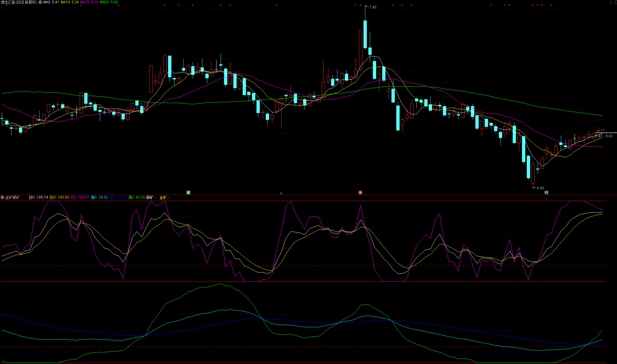Select the MA20: 5.19 label
The image size is (617, 364).
pos(89,2)
